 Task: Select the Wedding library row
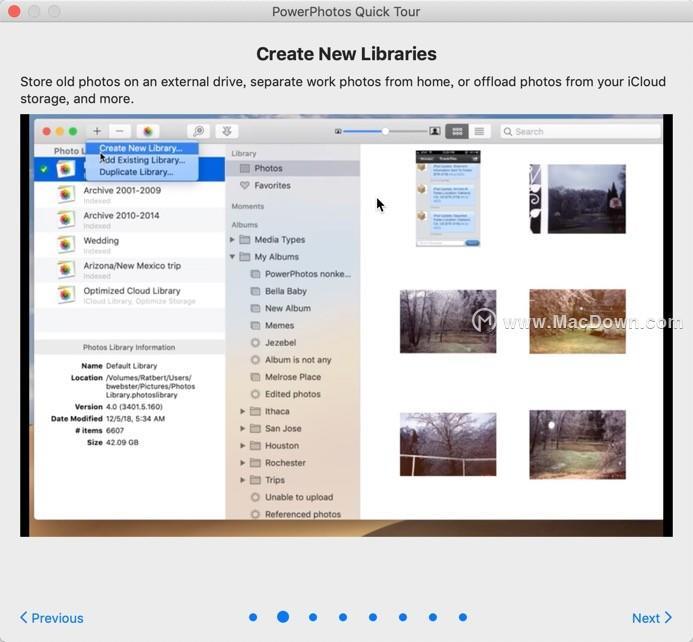click(x=129, y=245)
